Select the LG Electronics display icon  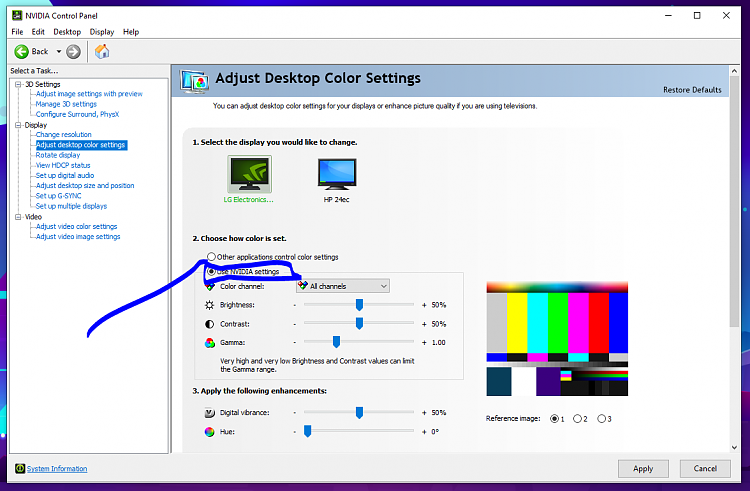[x=249, y=174]
